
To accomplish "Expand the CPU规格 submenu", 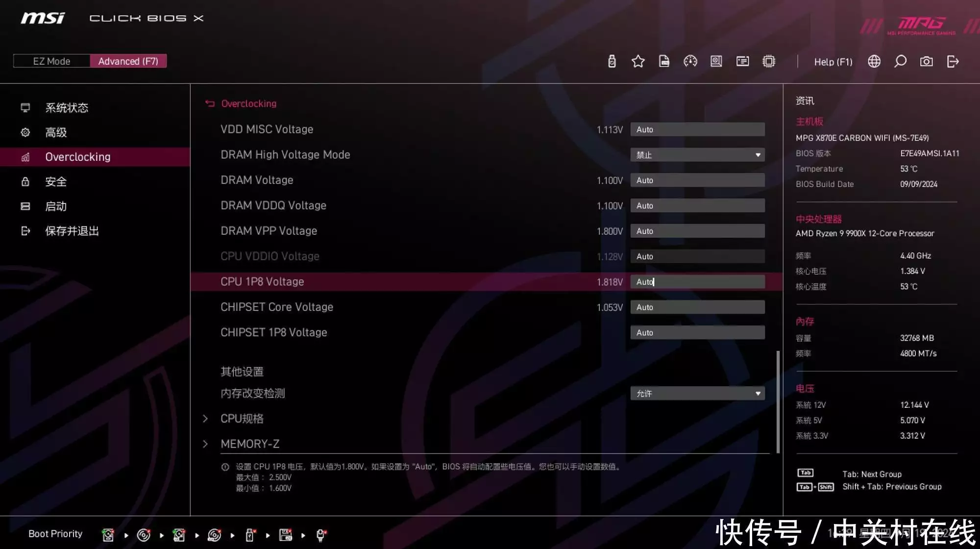I will point(242,419).
